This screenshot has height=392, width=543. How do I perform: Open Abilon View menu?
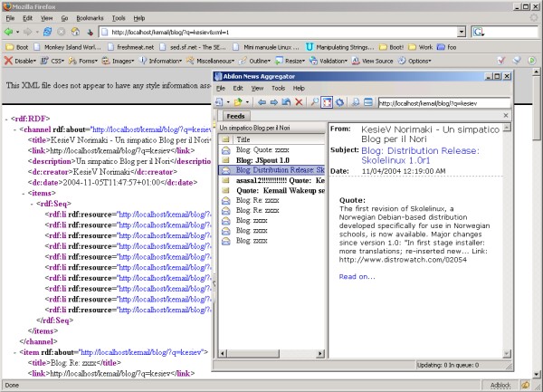coord(257,89)
